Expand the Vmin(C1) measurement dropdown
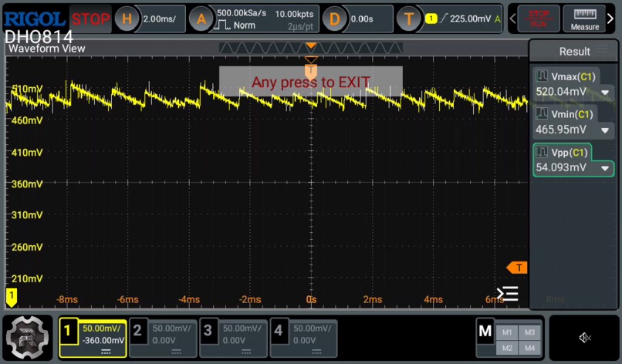Screen dimensions: 622x364 point(605,130)
